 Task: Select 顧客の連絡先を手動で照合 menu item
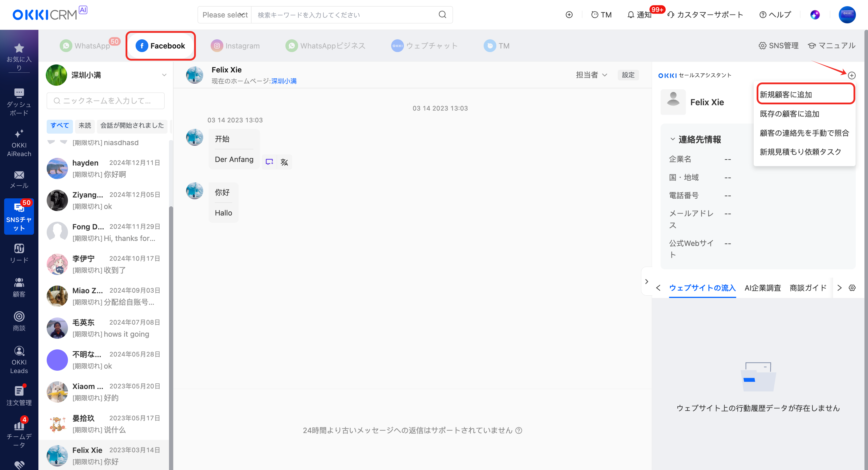805,133
